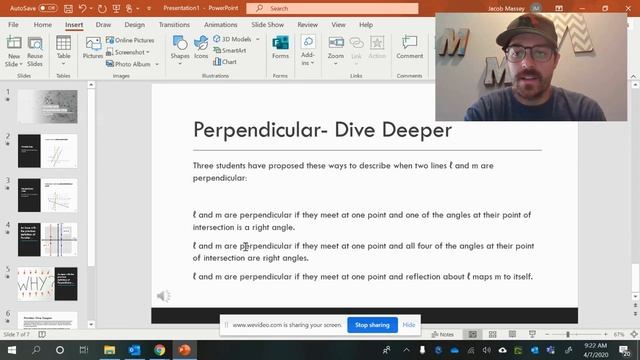
Task: Start presentation from beginning icon in quick access toolbar
Action: click(116, 8)
